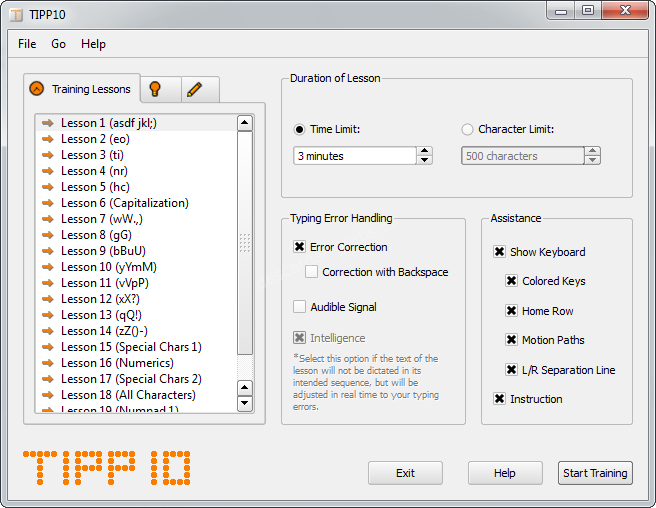The height and width of the screenshot is (508, 656).
Task: Toggle the Colored Keys checkbox
Action: [x=511, y=281]
